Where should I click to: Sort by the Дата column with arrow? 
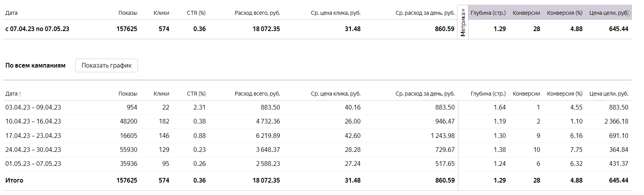pyautogui.click(x=13, y=94)
